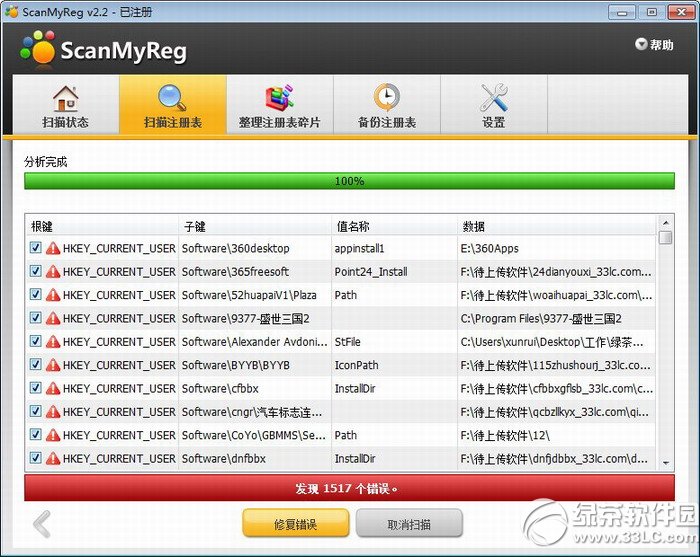700x557 pixels.
Task: Click warning icon on 52huapaiV1\Plaza row
Action: coord(53,295)
